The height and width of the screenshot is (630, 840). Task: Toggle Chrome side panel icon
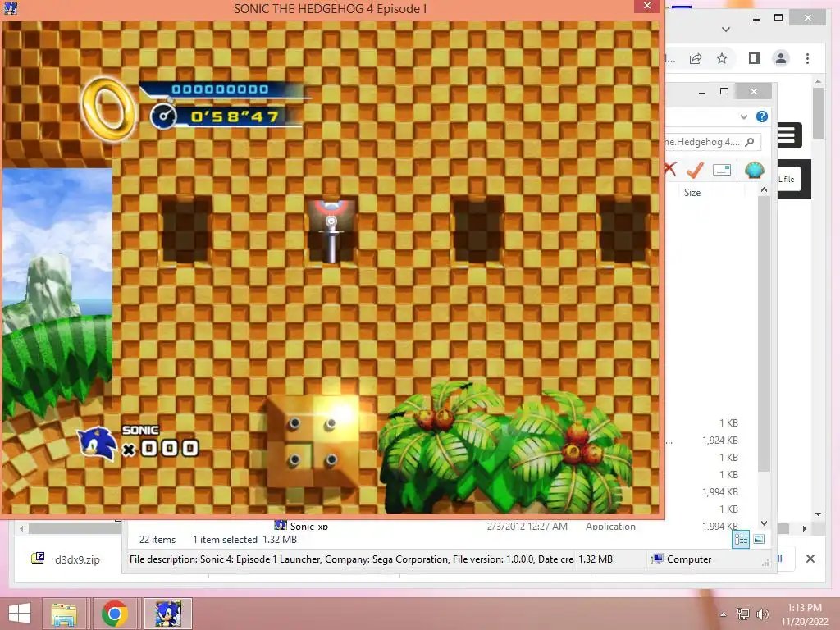[755, 58]
